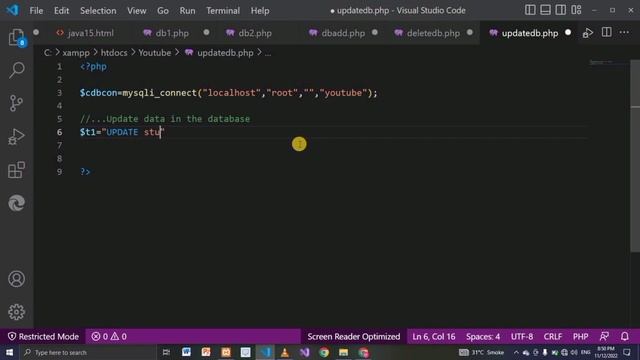Click line number 6 in gutter

[x=60, y=132]
